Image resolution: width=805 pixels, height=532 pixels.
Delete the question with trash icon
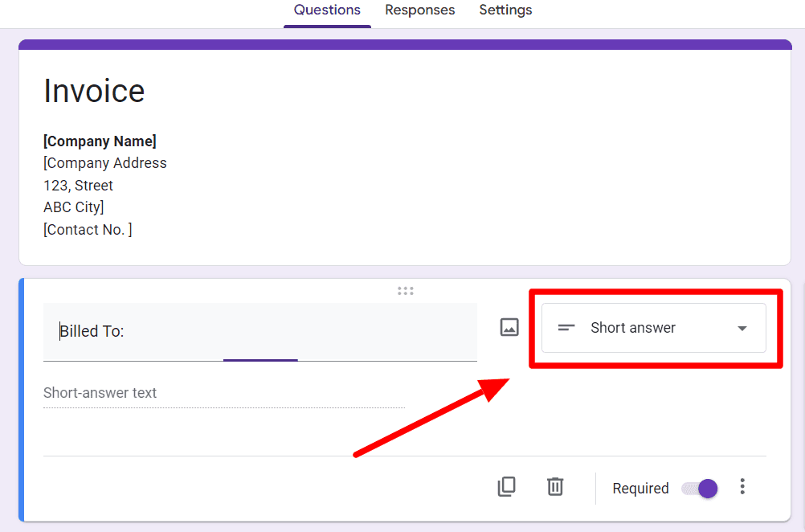pyautogui.click(x=555, y=487)
